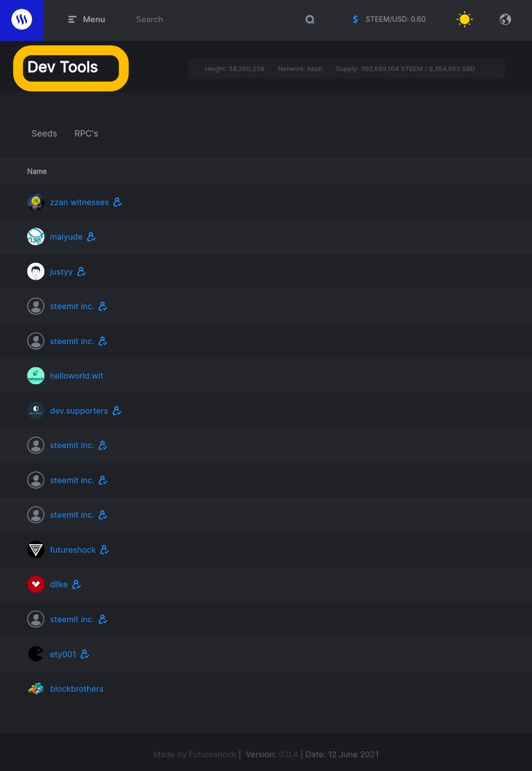The width and height of the screenshot is (532, 771).
Task: Click verified icon next to maiyude
Action: point(91,237)
